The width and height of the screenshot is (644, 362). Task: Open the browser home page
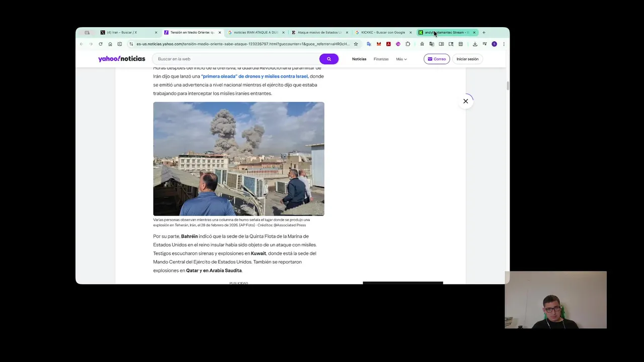(110, 44)
